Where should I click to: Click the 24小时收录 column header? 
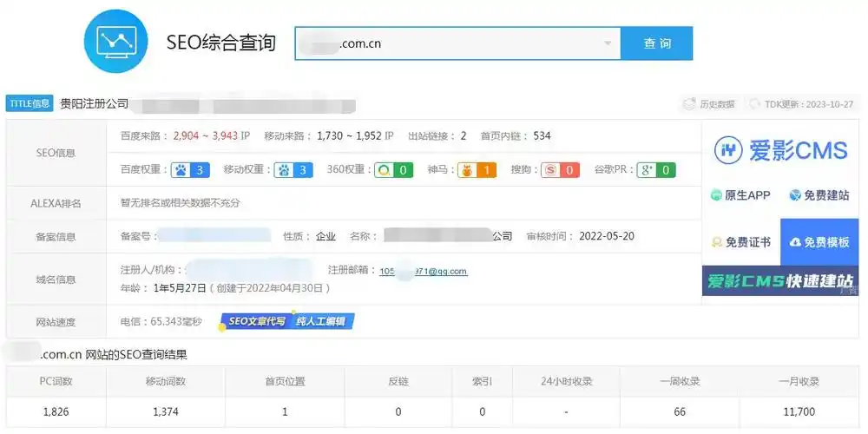coord(566,381)
